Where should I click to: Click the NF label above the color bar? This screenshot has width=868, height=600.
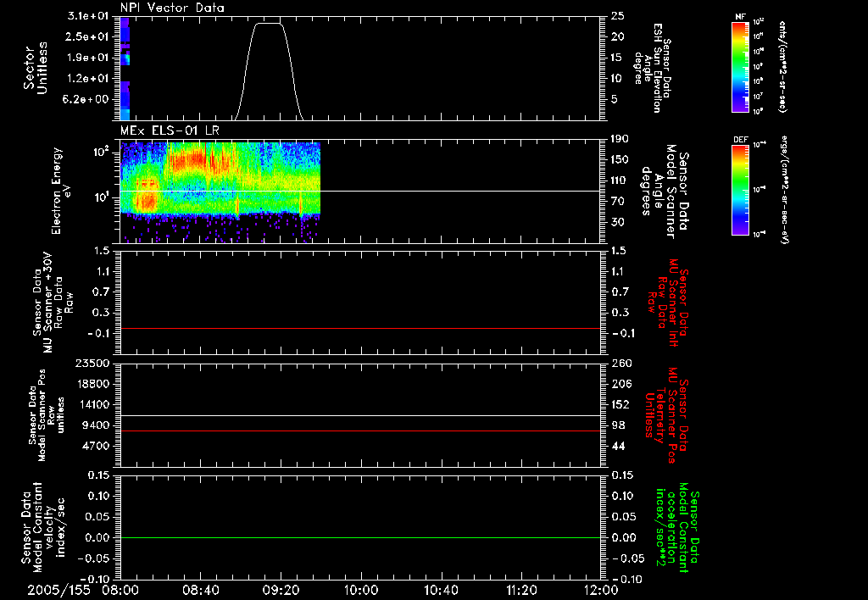pyautogui.click(x=741, y=17)
